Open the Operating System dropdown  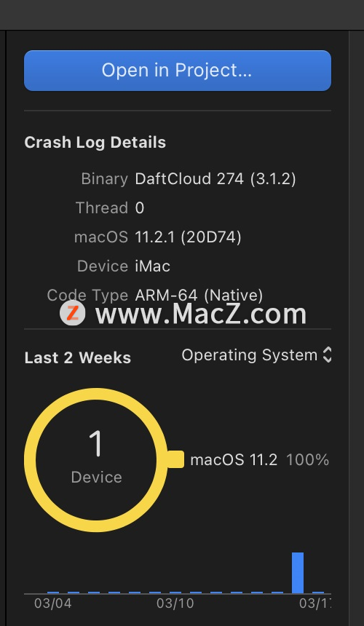pos(256,355)
